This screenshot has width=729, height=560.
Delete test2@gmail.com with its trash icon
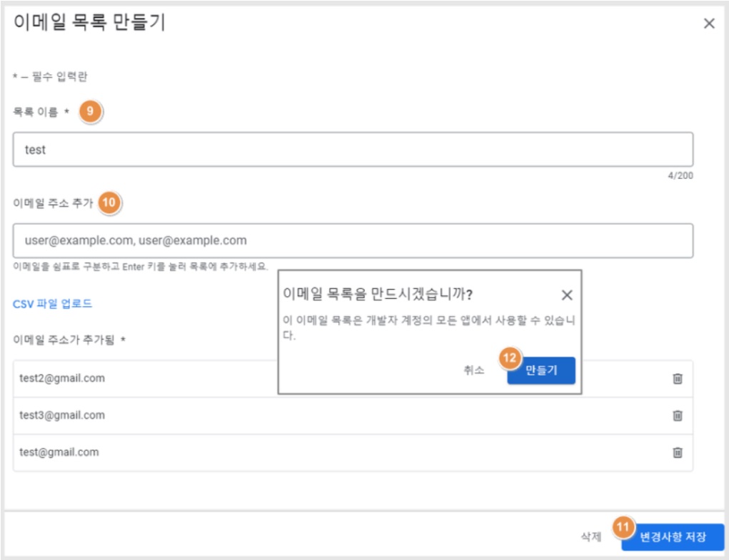678,378
